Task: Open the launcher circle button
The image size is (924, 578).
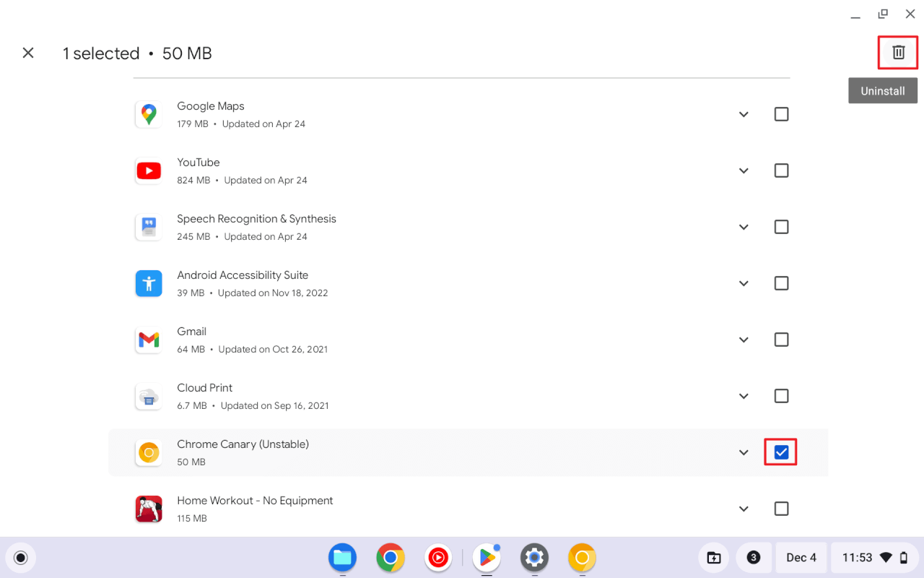Action: (x=21, y=558)
